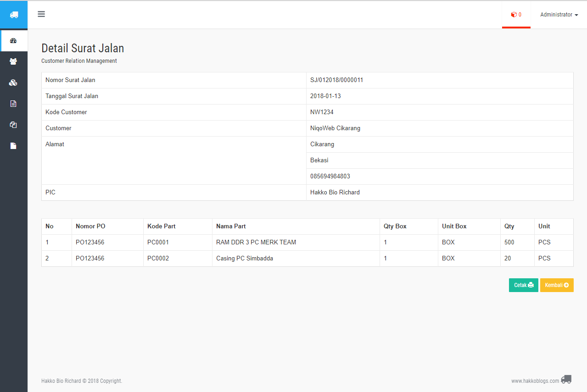Screen dimensions: 587x392
Task: Click the Nomor PO column header
Action: (x=90, y=226)
